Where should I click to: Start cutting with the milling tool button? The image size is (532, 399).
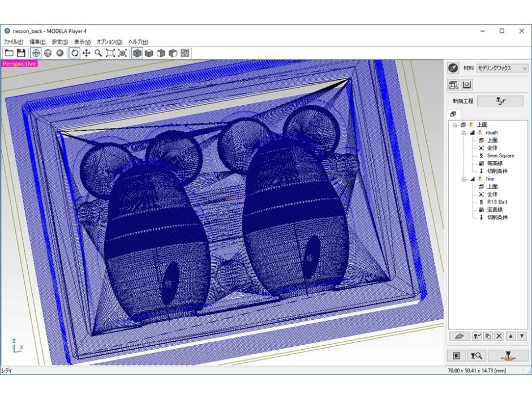pos(508,355)
